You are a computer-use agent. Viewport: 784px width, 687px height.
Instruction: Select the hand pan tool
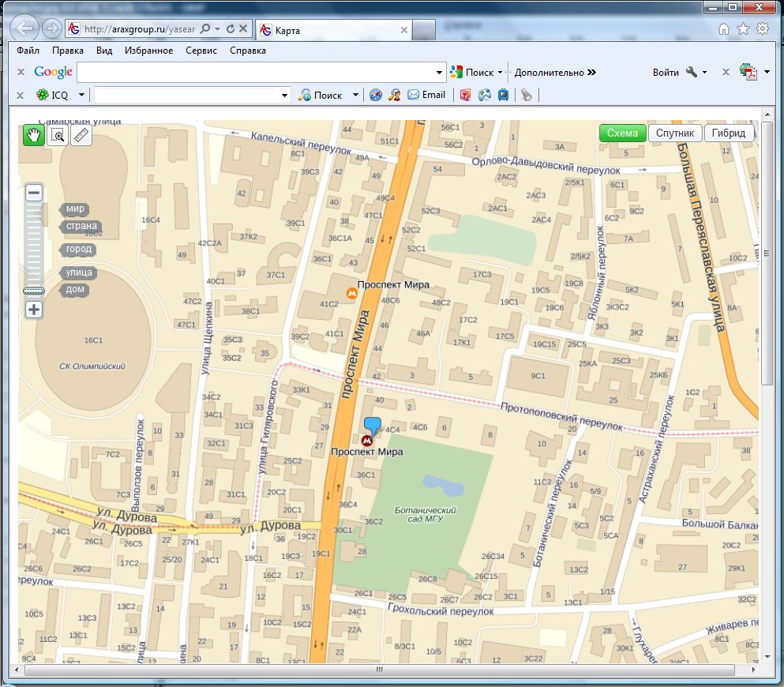34,135
